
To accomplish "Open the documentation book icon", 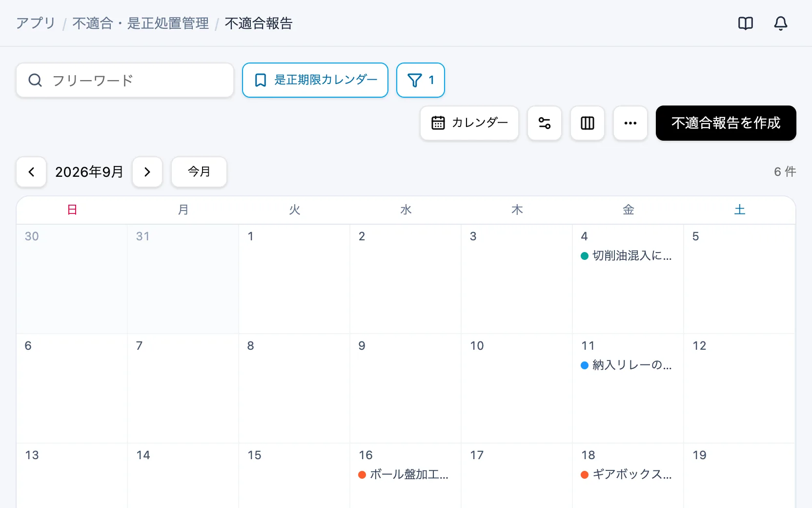I will coord(746,23).
